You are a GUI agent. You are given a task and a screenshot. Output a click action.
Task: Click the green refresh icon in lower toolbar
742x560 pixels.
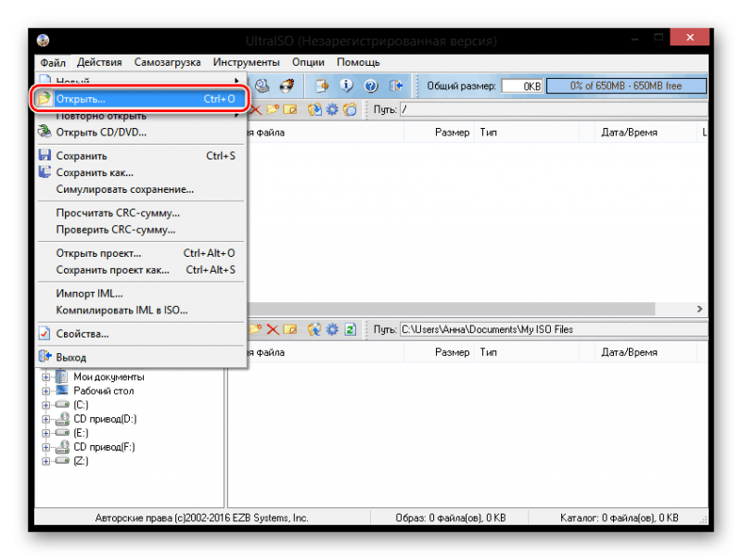coord(350,329)
